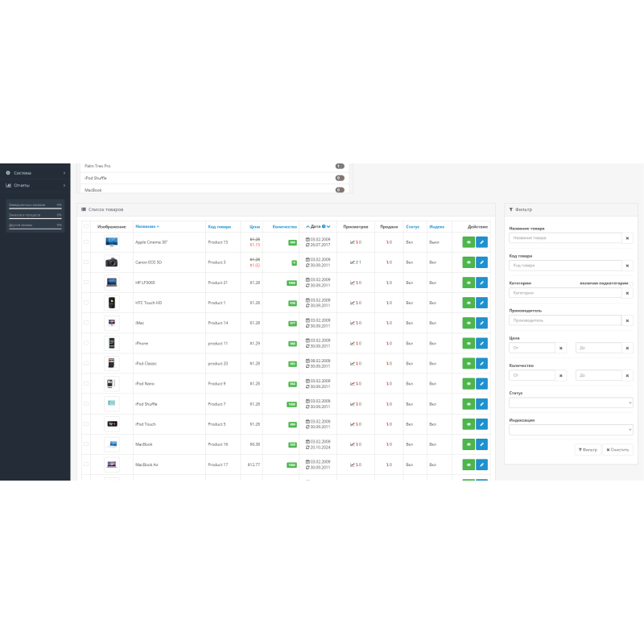Open the Система gear icon in sidebar
The width and height of the screenshot is (644, 644).
coord(8,173)
